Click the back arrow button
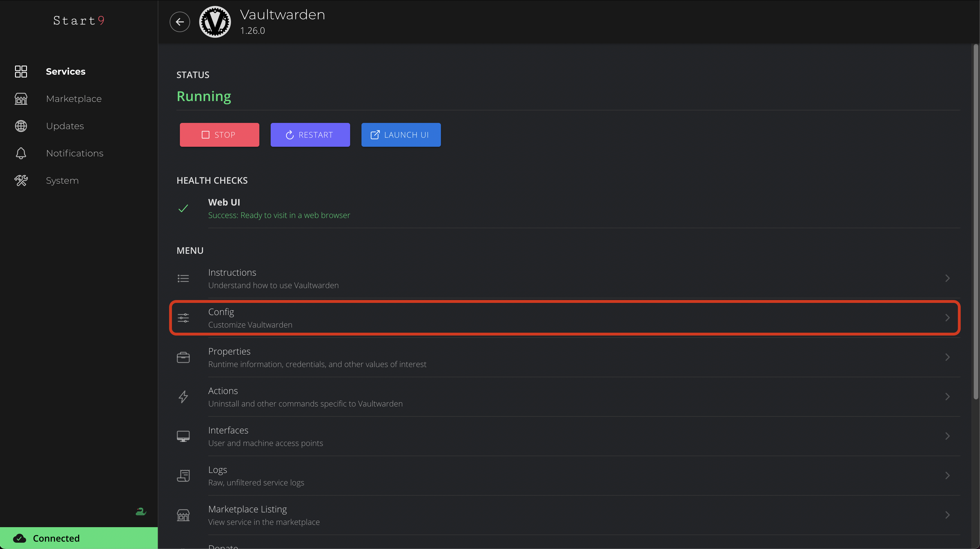Viewport: 980px width, 549px height. click(180, 22)
